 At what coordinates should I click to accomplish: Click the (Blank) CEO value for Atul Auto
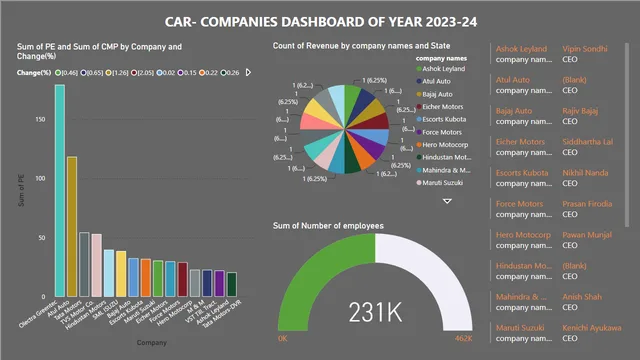(x=574, y=80)
